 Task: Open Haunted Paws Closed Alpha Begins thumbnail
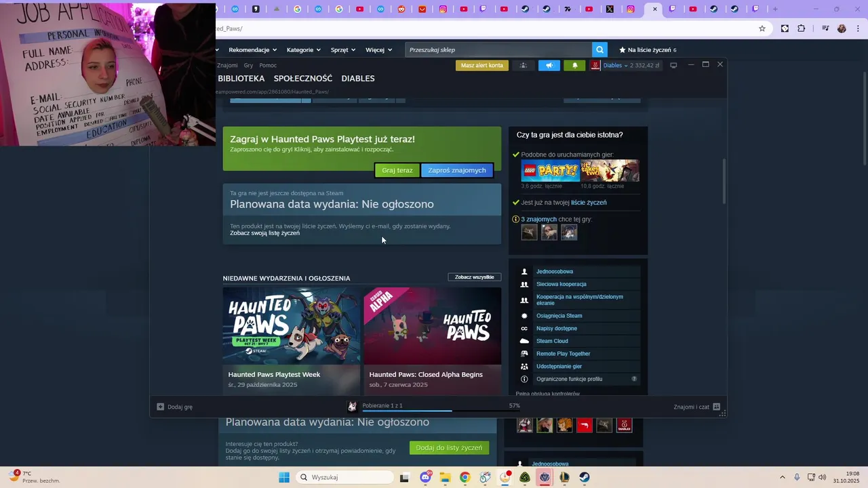pos(433,326)
